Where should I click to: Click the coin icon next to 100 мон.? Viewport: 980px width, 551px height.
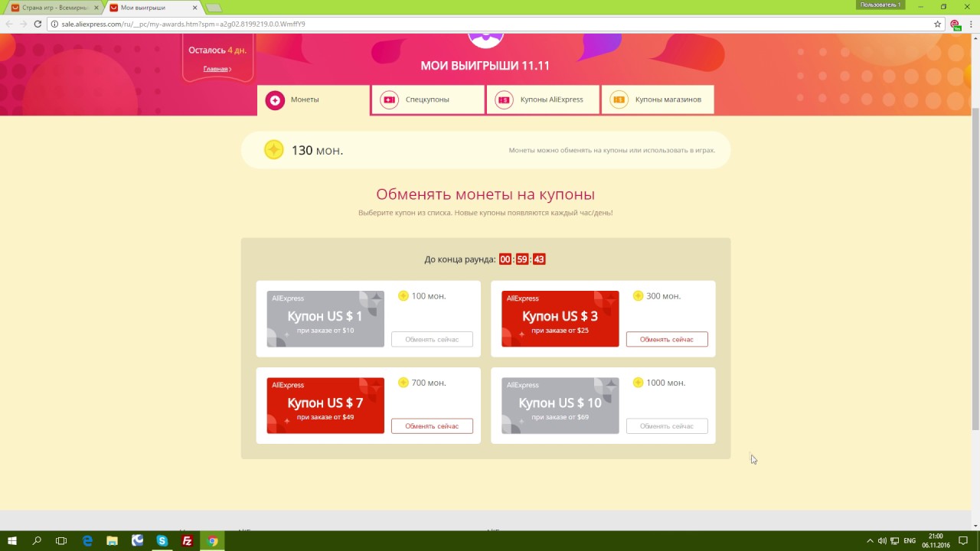coord(403,296)
